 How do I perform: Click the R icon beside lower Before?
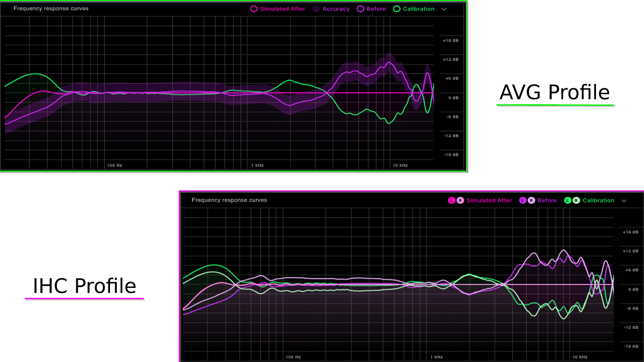[x=531, y=200]
